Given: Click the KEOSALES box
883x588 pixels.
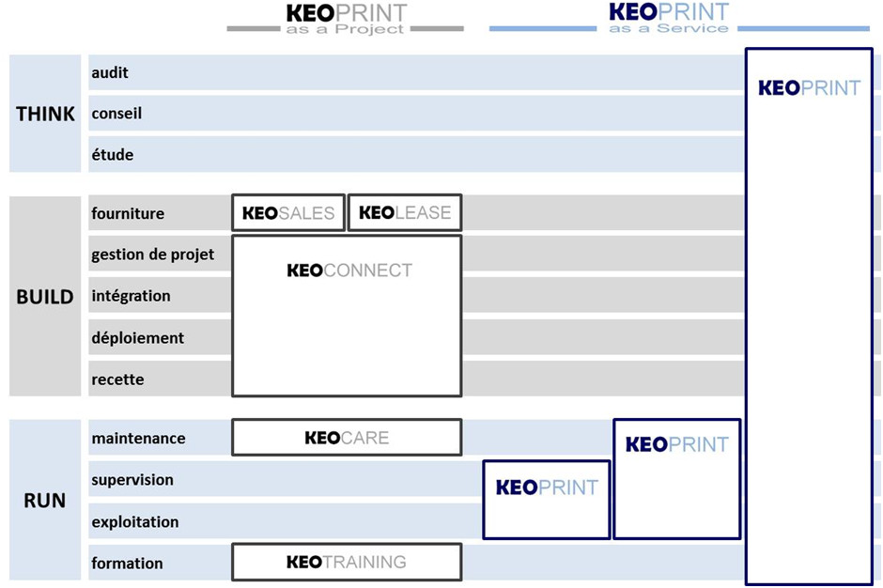Looking at the screenshot, I should pos(288,213).
